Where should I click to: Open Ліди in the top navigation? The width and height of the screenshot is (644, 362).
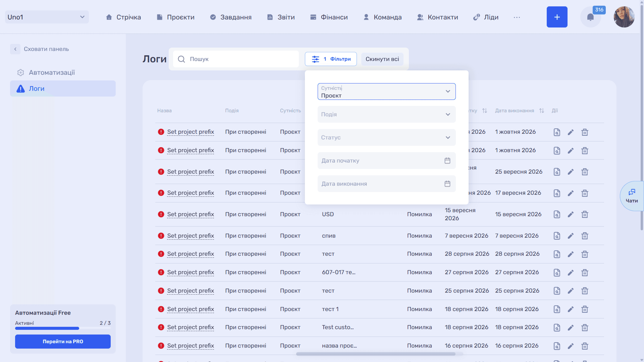click(486, 17)
